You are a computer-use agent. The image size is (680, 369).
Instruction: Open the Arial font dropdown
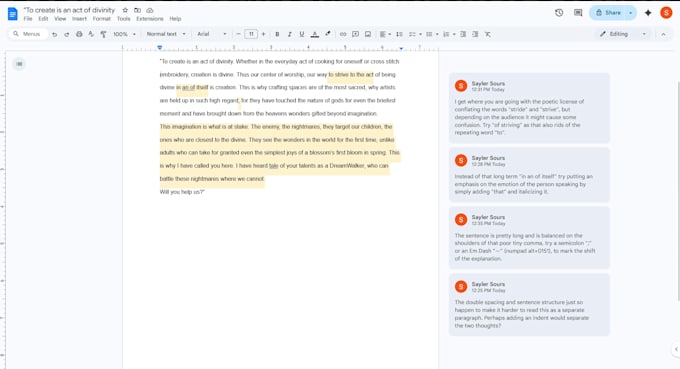[x=212, y=34]
